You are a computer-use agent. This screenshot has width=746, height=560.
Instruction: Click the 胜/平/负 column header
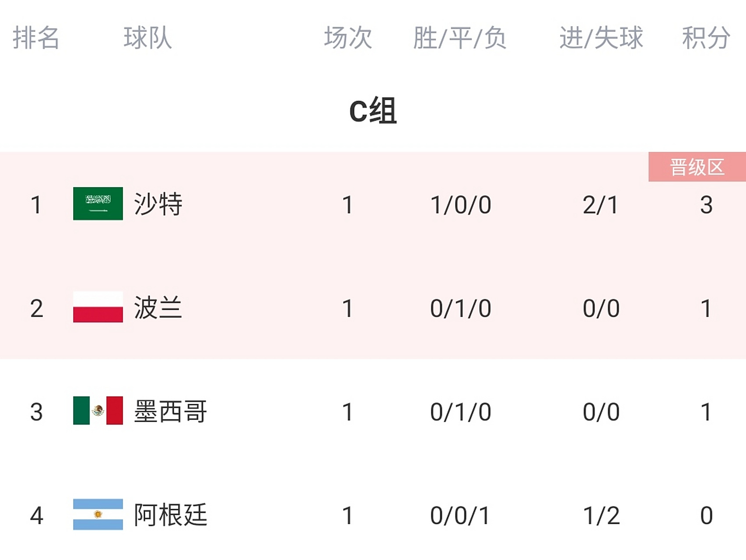click(460, 38)
